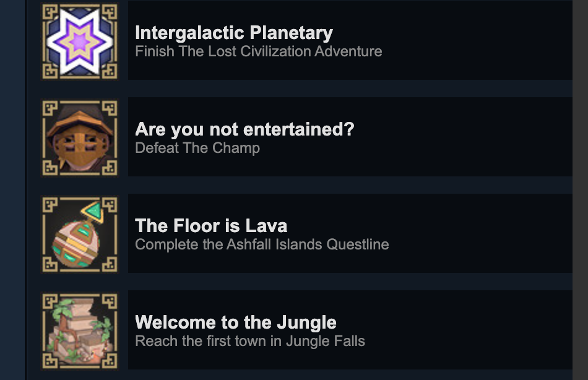588x380 pixels.
Task: Select the Are you not entertained? title
Action: 244,129
